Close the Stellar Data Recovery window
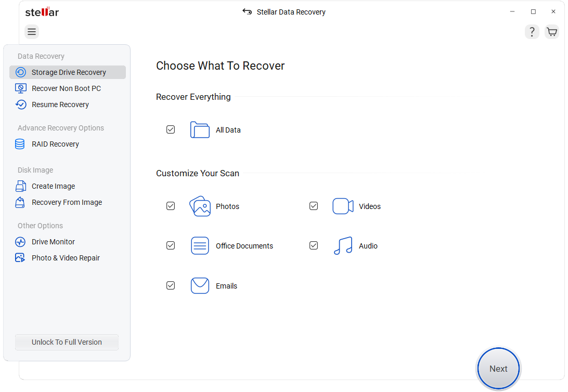 point(553,11)
